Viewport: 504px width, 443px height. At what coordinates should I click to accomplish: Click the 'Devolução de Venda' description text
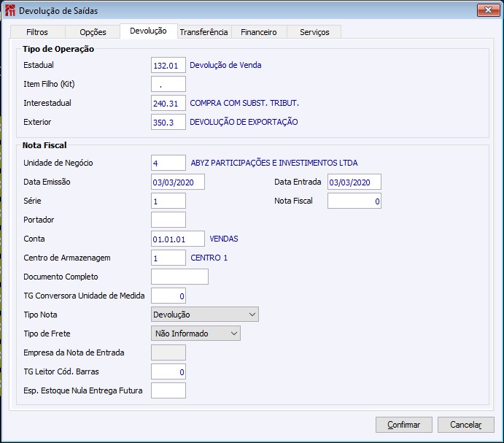225,65
